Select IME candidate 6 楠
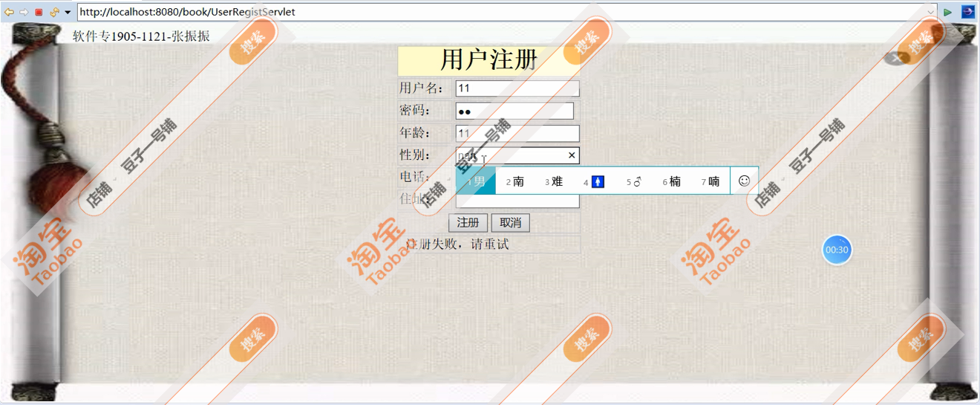This screenshot has width=980, height=405. pyautogui.click(x=672, y=181)
